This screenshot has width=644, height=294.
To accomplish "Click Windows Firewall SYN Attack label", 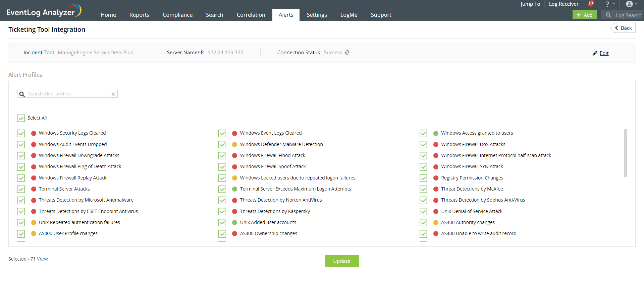I will coord(472,166).
